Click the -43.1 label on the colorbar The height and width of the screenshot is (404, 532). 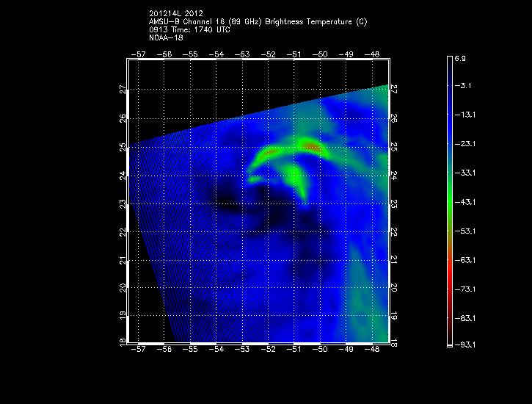click(x=467, y=202)
